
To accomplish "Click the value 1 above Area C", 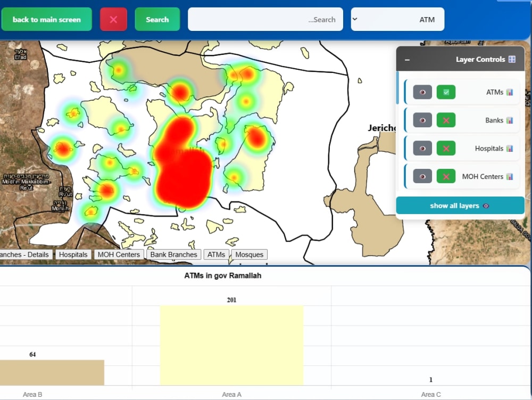I will coord(430,380).
